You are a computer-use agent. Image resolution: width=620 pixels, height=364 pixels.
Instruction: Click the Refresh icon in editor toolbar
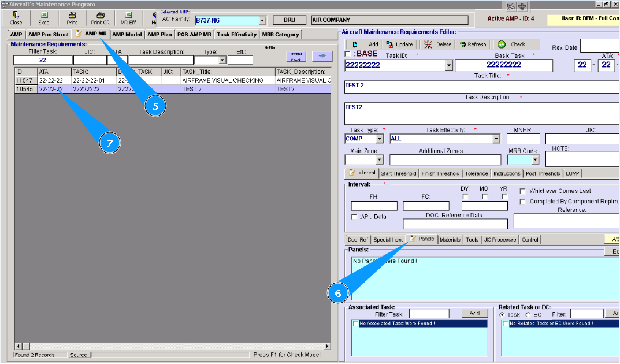(x=463, y=44)
